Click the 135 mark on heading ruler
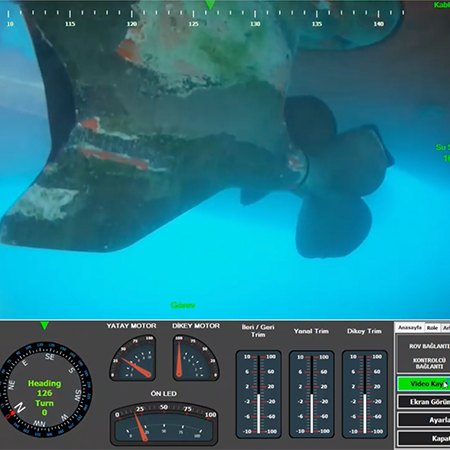Viewport: 450px width, 450px height. coord(317,24)
